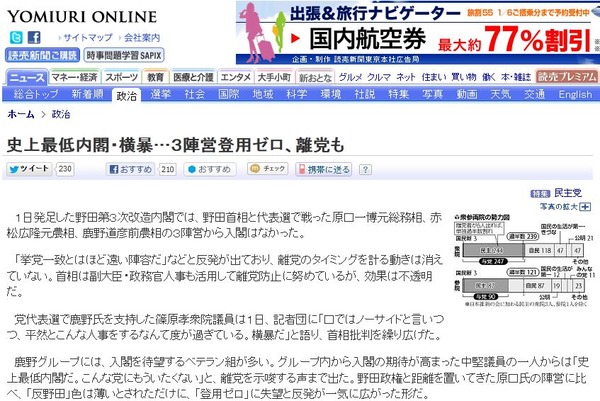The image size is (600, 401).
Task: Select the 教育 tab
Action: (155, 77)
